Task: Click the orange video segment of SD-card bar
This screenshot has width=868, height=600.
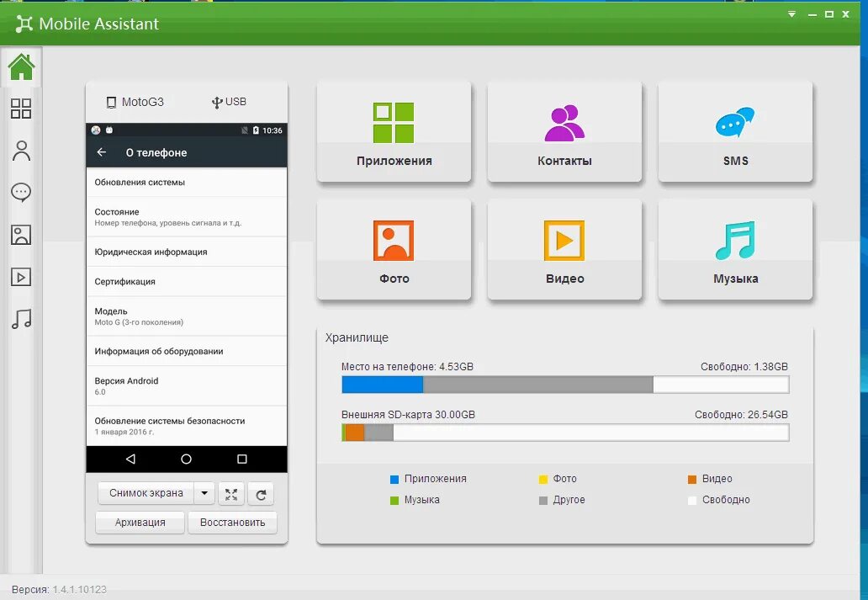Action: click(x=355, y=433)
